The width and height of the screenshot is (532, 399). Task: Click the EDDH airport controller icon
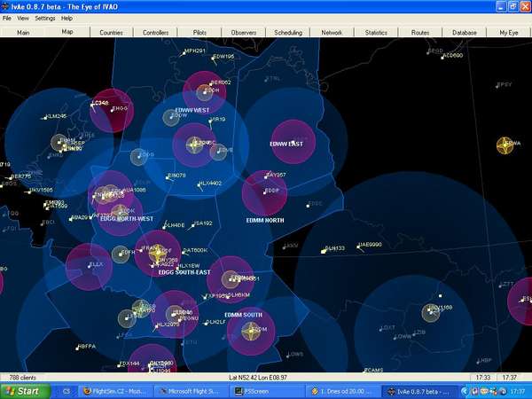coord(205,91)
